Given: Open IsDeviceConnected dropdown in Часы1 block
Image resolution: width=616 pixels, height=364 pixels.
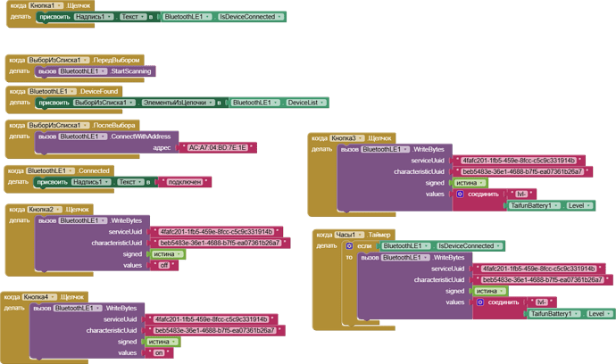Looking at the screenshot, I should point(469,246).
